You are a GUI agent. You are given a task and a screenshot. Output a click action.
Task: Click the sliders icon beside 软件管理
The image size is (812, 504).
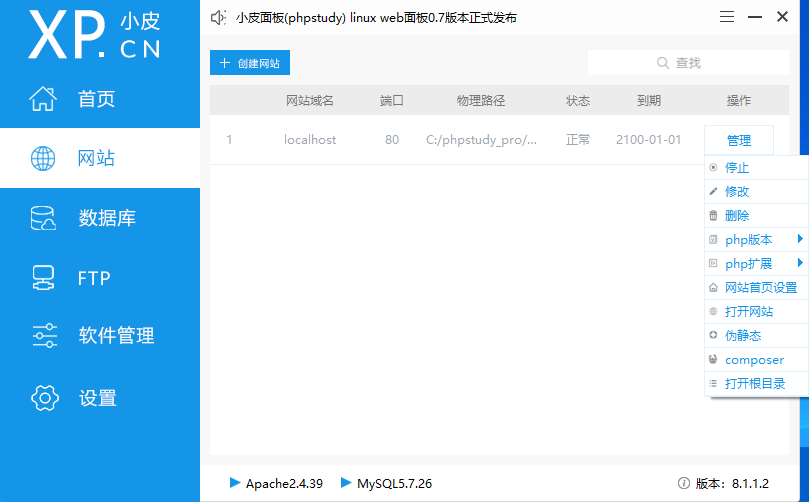(x=45, y=335)
